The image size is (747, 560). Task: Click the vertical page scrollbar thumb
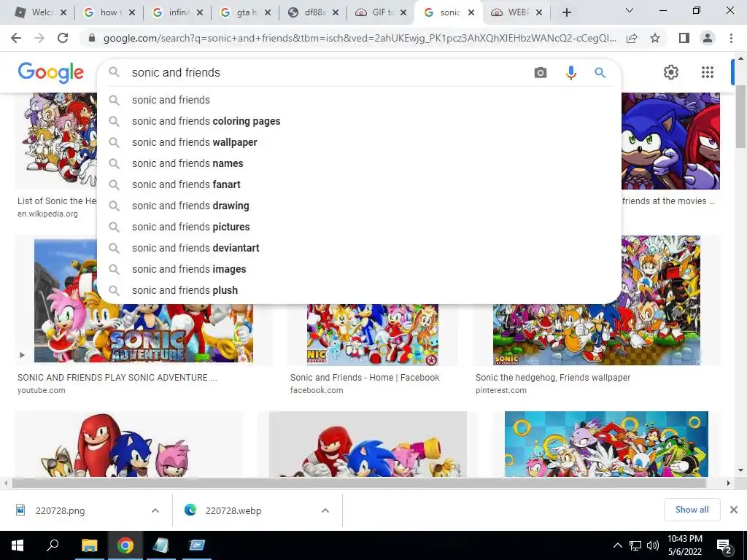pos(740,116)
